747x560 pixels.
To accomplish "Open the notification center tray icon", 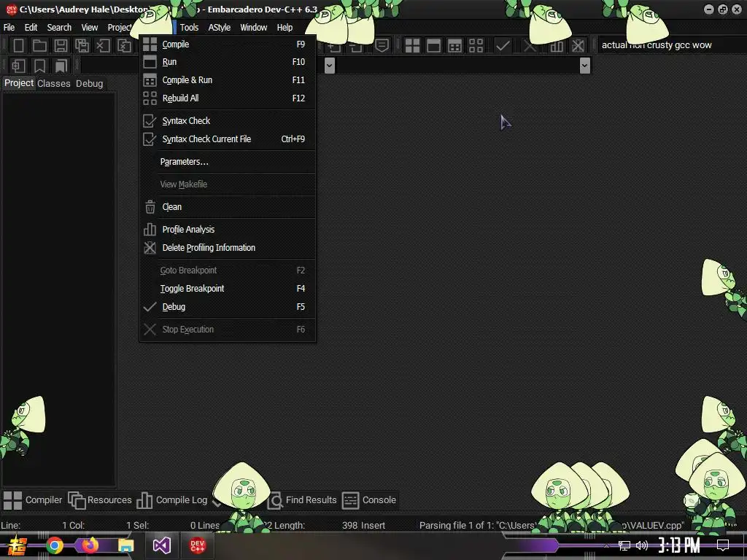I will pyautogui.click(x=723, y=545).
